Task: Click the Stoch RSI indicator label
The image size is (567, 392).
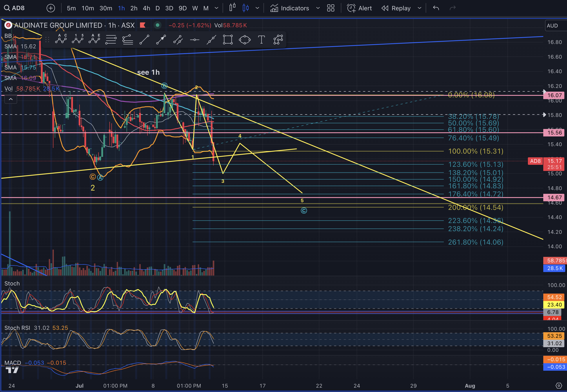Action: click(17, 328)
